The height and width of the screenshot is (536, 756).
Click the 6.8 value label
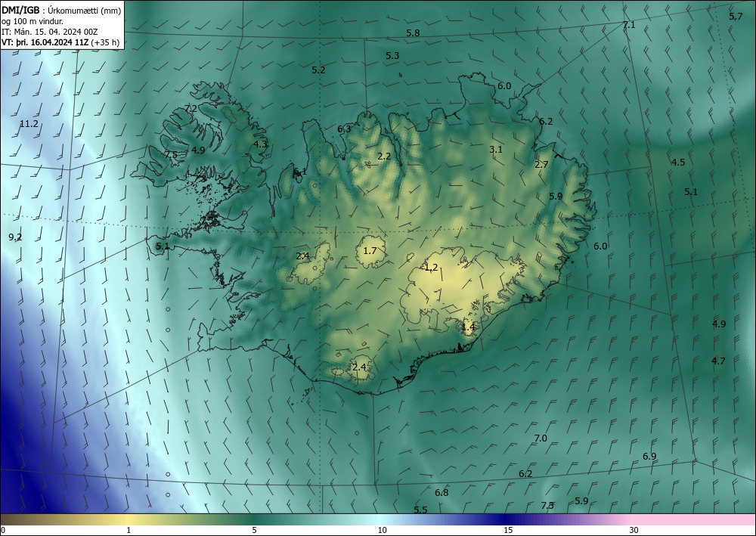click(x=442, y=493)
